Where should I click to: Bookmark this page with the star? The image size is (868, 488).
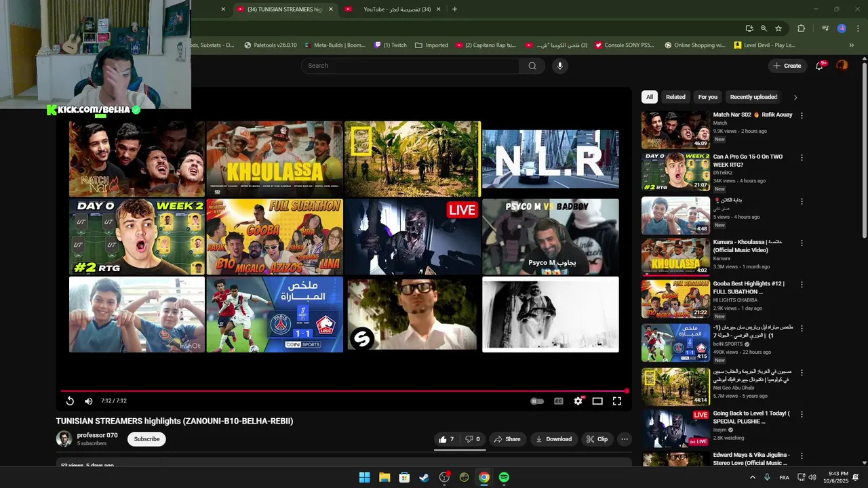(778, 28)
